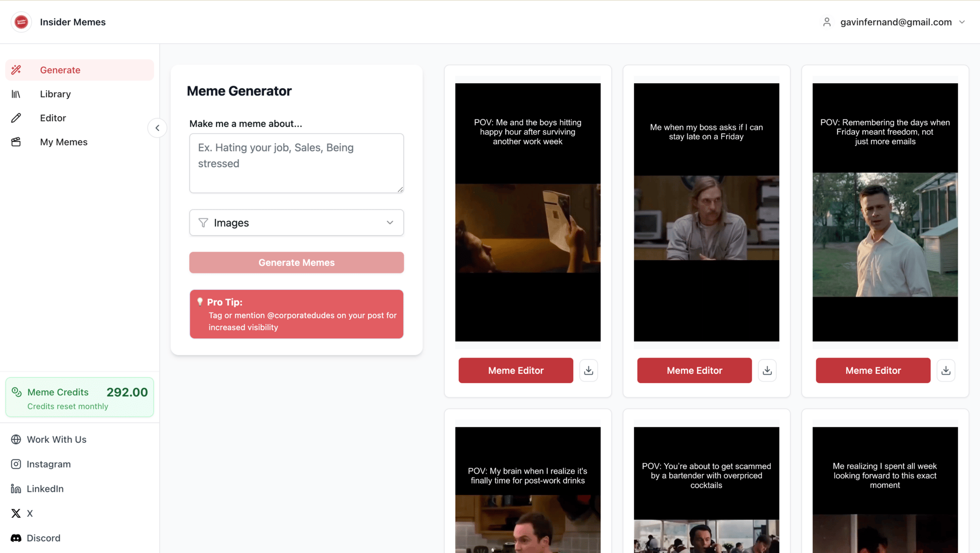
Task: Focus the meme topic text box
Action: point(297,163)
